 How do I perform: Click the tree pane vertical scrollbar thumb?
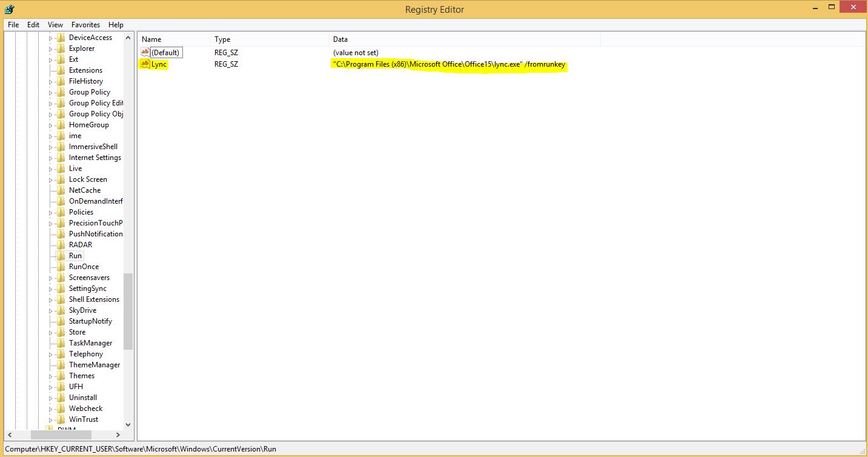pyautogui.click(x=128, y=311)
